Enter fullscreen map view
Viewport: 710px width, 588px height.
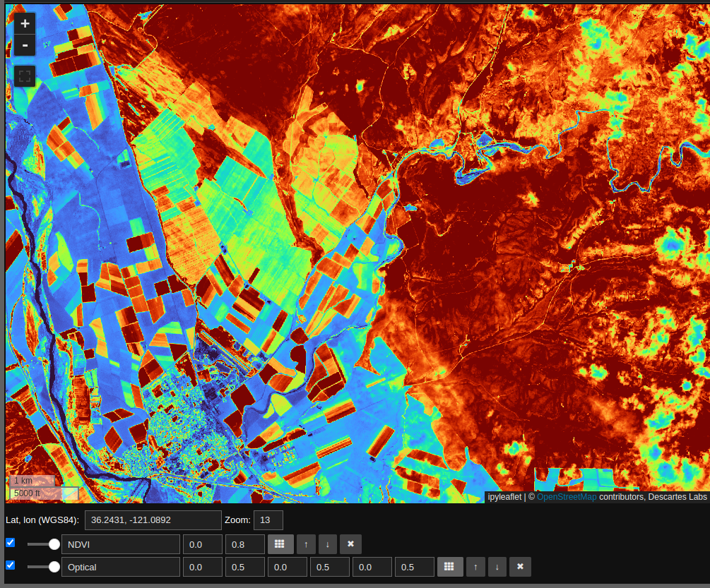tap(25, 76)
